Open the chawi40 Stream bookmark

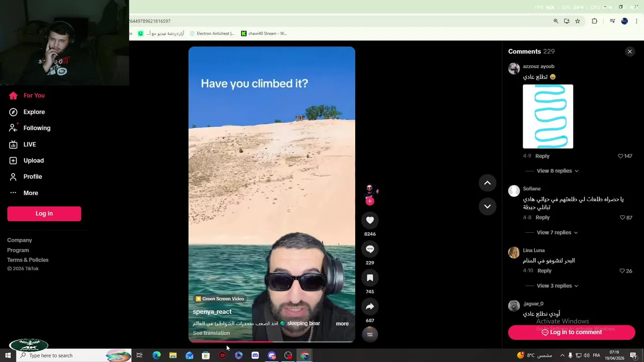click(264, 34)
